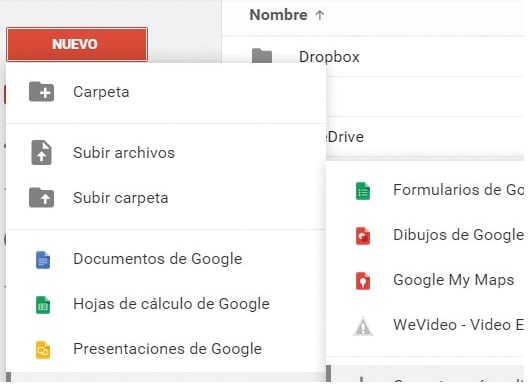The image size is (528, 388).
Task: Click the gray Dropbox folder icon
Action: point(262,56)
